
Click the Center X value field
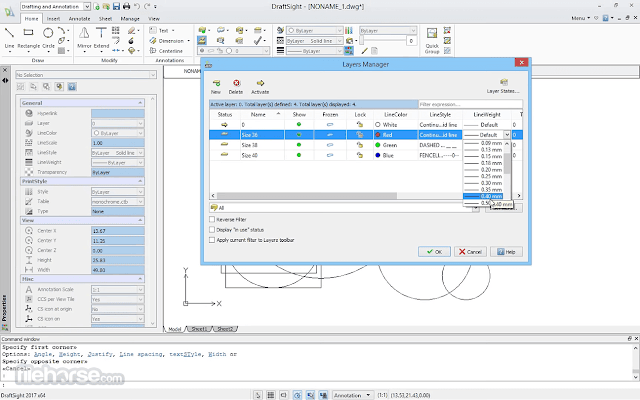click(118, 231)
